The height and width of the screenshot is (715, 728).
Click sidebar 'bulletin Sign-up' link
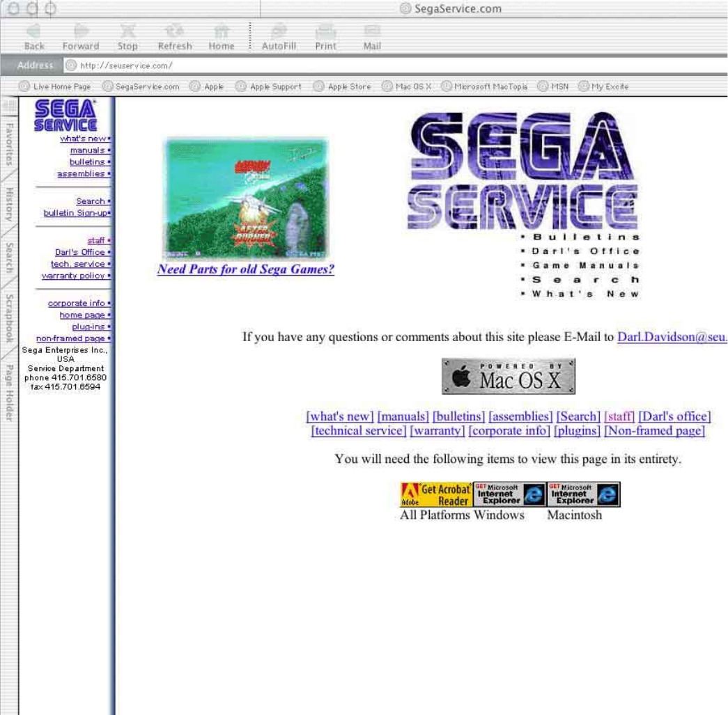click(x=77, y=212)
